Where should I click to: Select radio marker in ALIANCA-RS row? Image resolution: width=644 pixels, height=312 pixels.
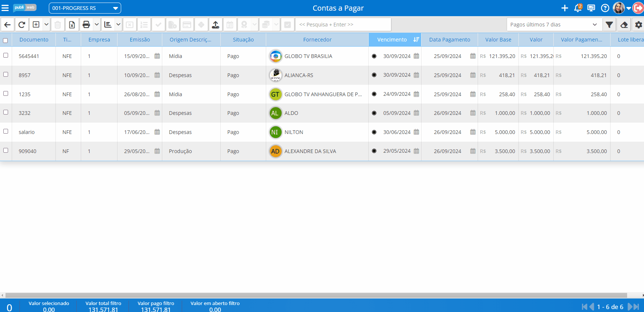point(374,75)
